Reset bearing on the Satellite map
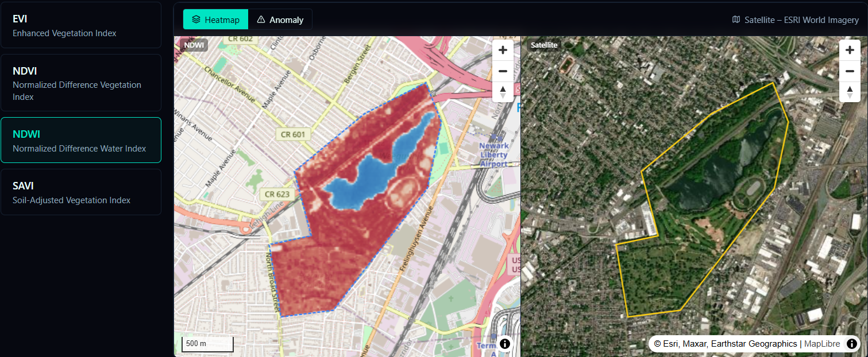The image size is (868, 357). tap(849, 91)
